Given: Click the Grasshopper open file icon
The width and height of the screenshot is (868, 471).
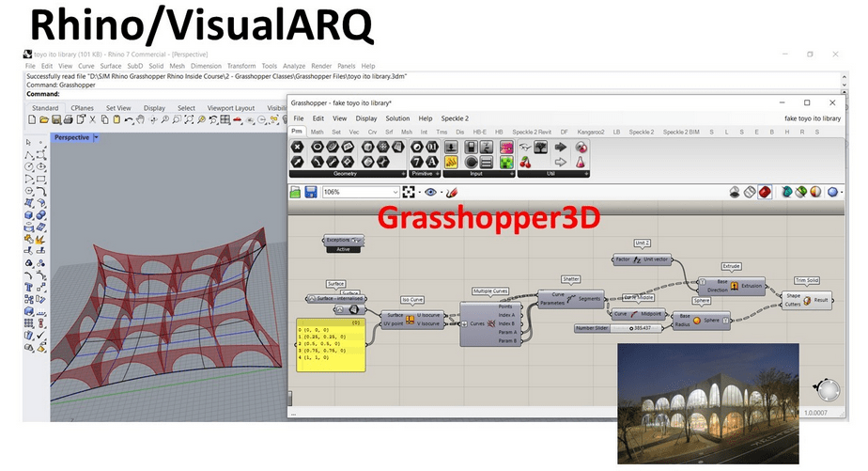Looking at the screenshot, I should click(x=296, y=192).
